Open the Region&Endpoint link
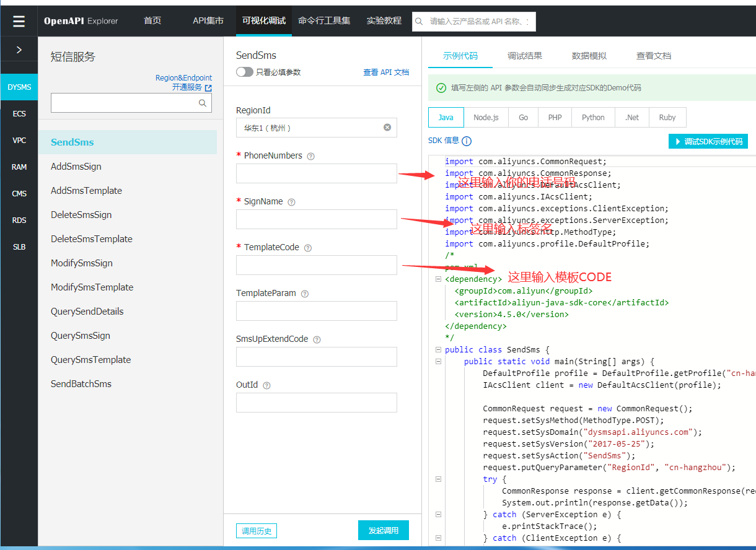 pos(183,78)
